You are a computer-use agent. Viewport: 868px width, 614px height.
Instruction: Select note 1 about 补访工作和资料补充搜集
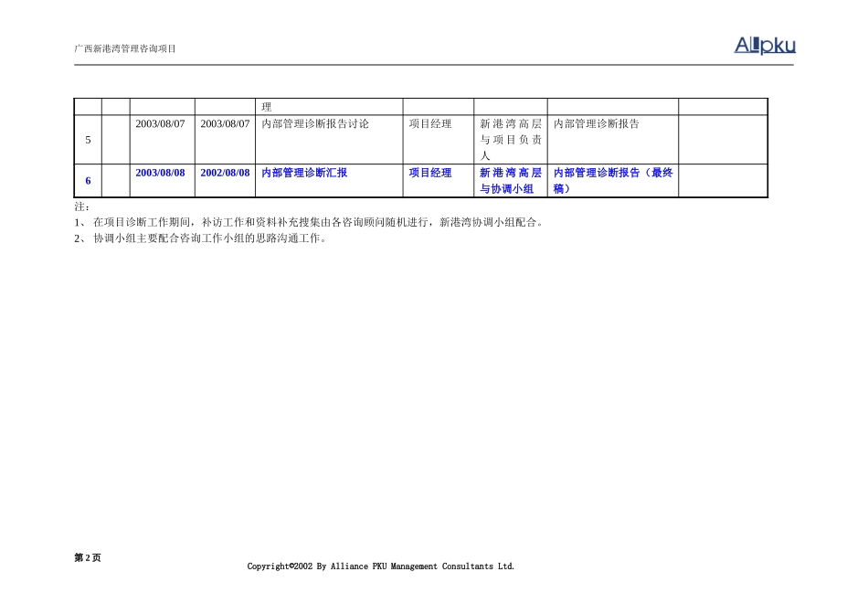309,223
